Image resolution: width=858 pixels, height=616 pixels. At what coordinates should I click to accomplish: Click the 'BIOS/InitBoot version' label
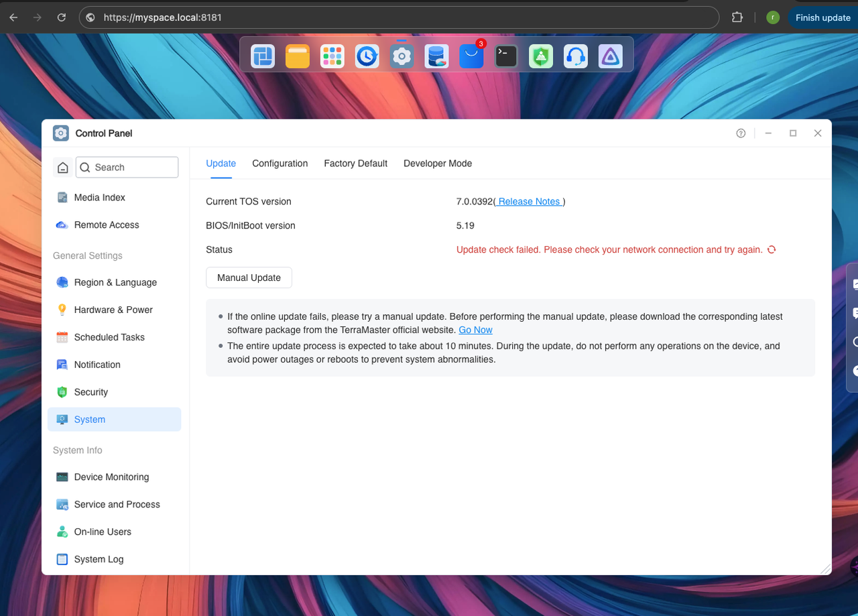[251, 225]
